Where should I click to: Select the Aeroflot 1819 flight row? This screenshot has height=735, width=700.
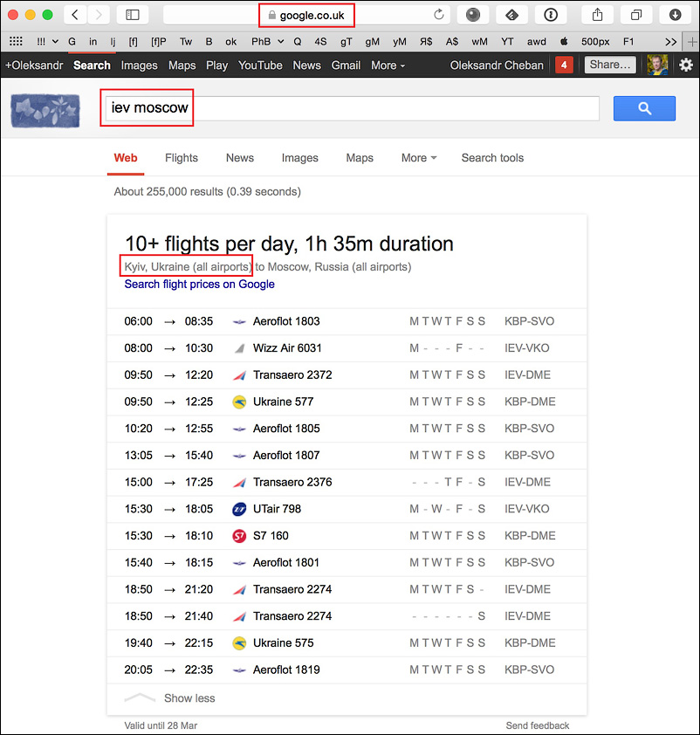click(347, 670)
